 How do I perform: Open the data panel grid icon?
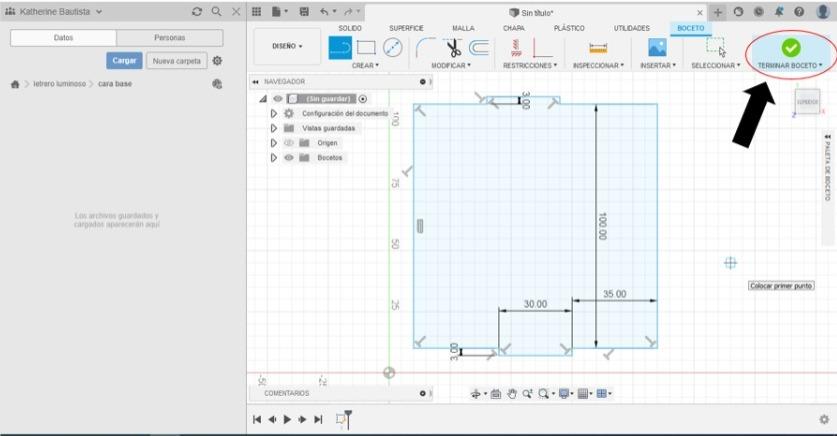pos(256,12)
